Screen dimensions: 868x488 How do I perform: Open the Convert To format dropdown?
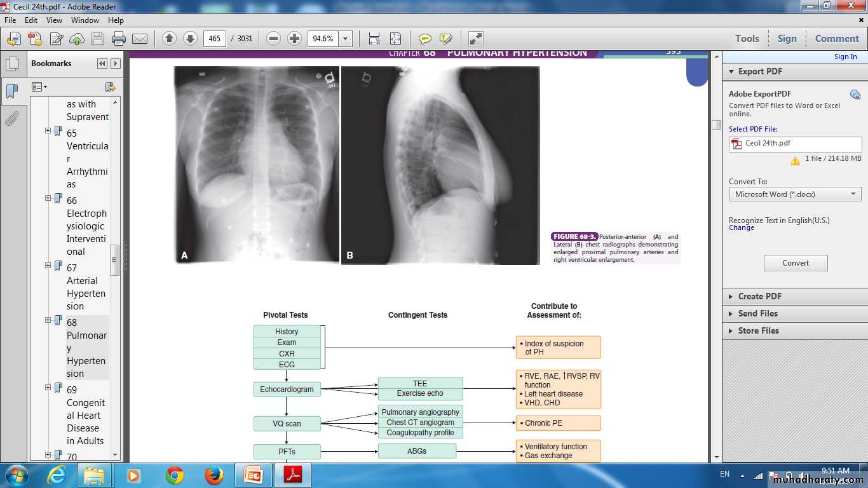click(795, 194)
